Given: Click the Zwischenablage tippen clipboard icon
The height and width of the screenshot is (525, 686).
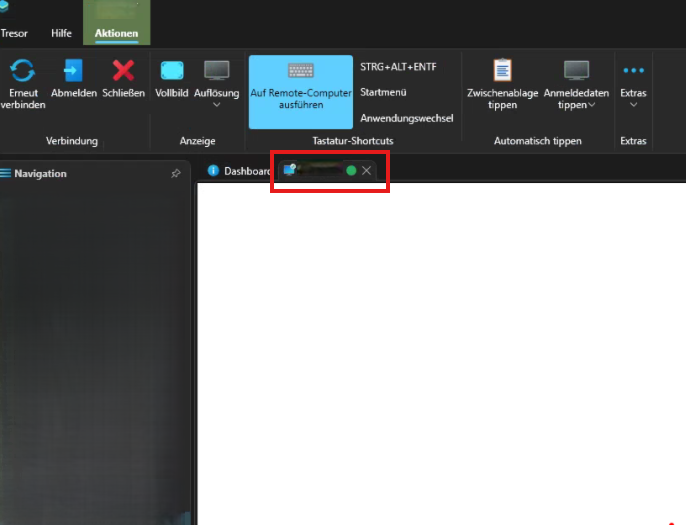Looking at the screenshot, I should tap(502, 70).
